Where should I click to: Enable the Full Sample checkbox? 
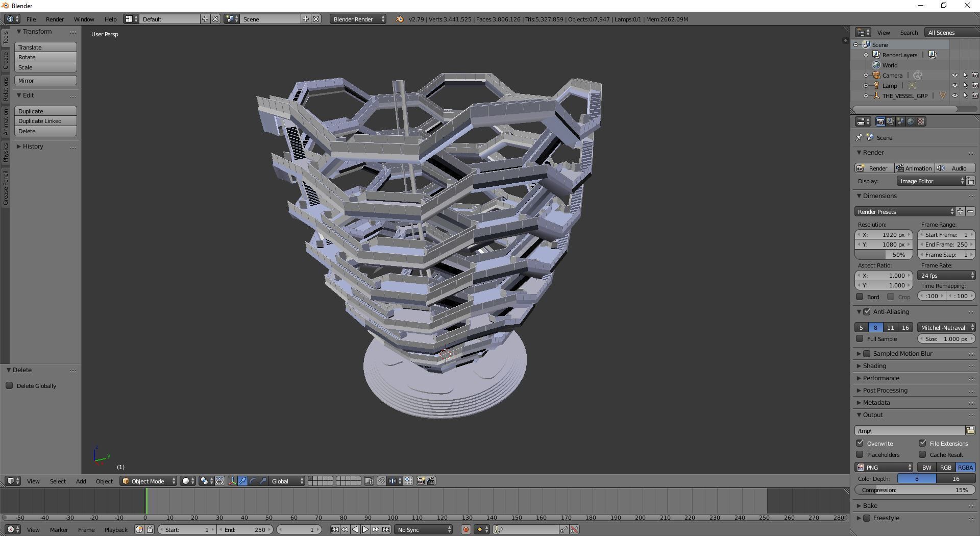click(x=860, y=338)
